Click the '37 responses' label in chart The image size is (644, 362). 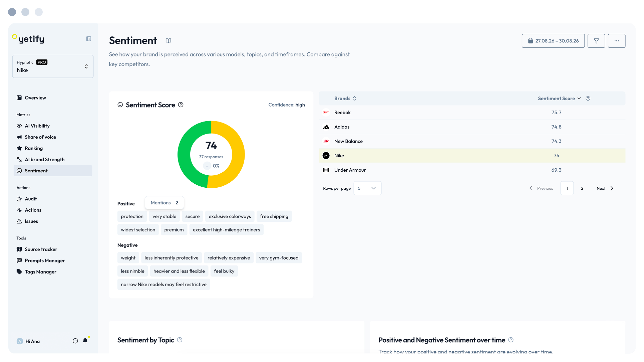211,157
